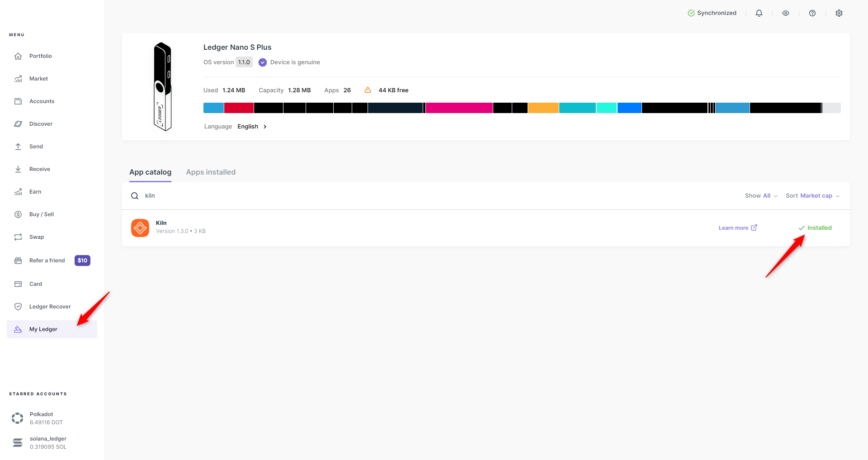Select the App catalog tab
The height and width of the screenshot is (460, 868).
coord(150,172)
